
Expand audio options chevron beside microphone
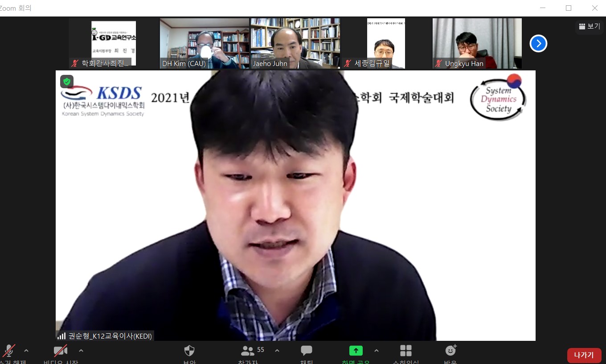pyautogui.click(x=26, y=351)
